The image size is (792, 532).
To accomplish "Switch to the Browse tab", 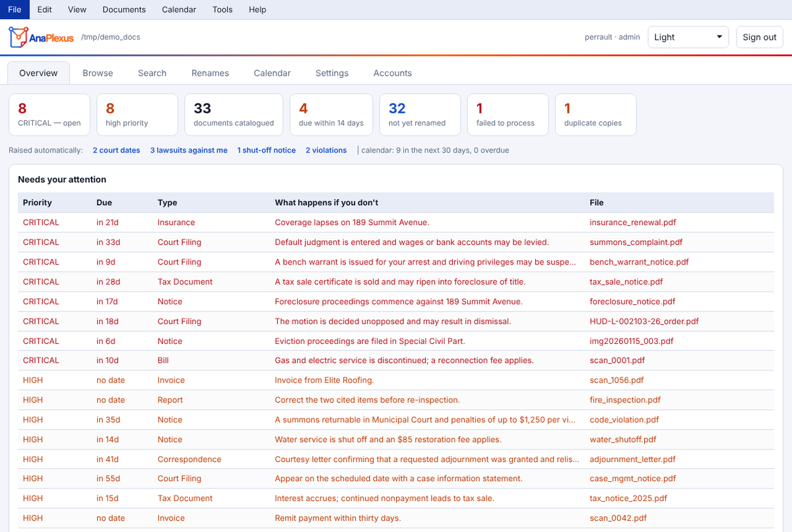I will (x=98, y=73).
